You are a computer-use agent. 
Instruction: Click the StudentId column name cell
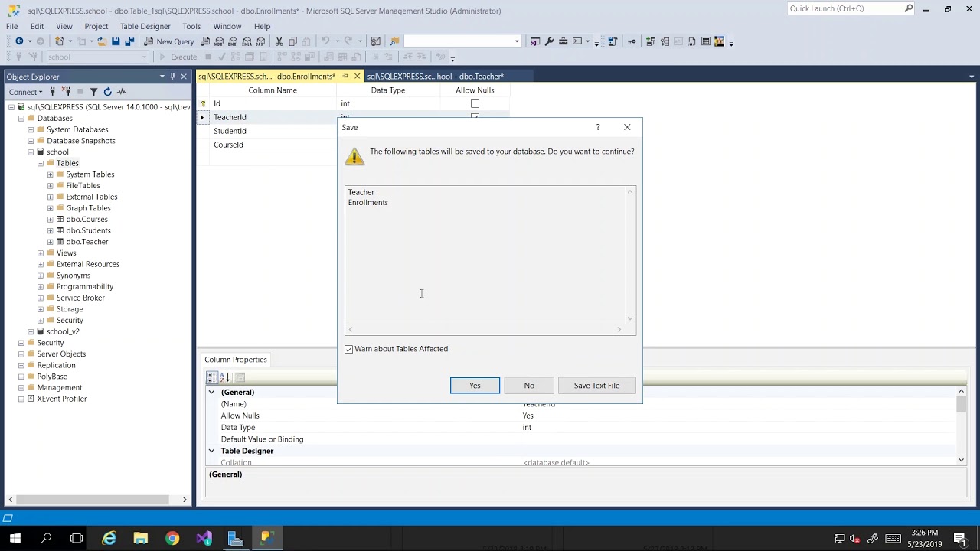(273, 131)
